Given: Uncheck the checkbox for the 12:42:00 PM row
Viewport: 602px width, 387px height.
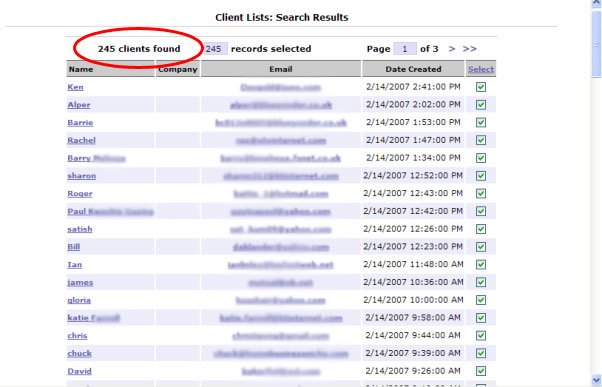Looking at the screenshot, I should (x=481, y=211).
